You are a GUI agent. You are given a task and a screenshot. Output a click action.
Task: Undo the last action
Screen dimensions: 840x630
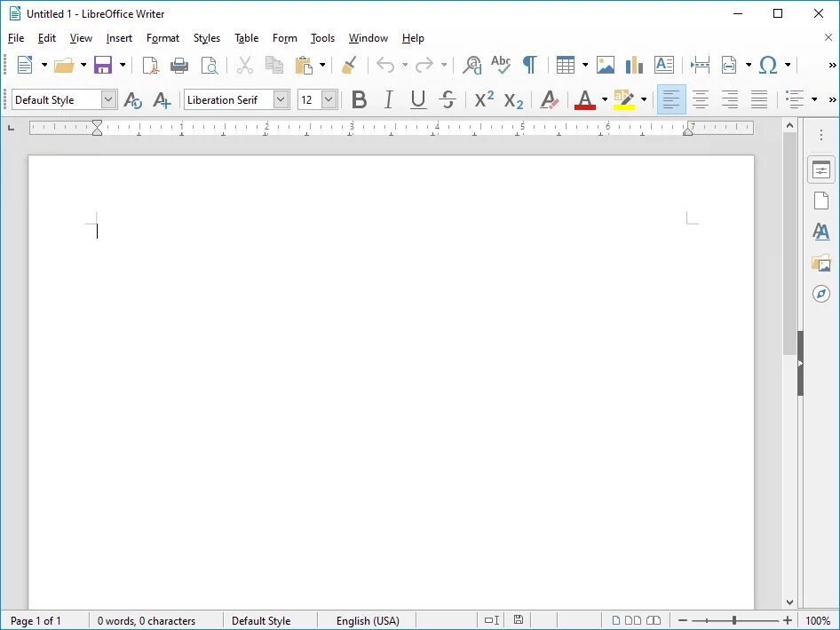tap(385, 65)
